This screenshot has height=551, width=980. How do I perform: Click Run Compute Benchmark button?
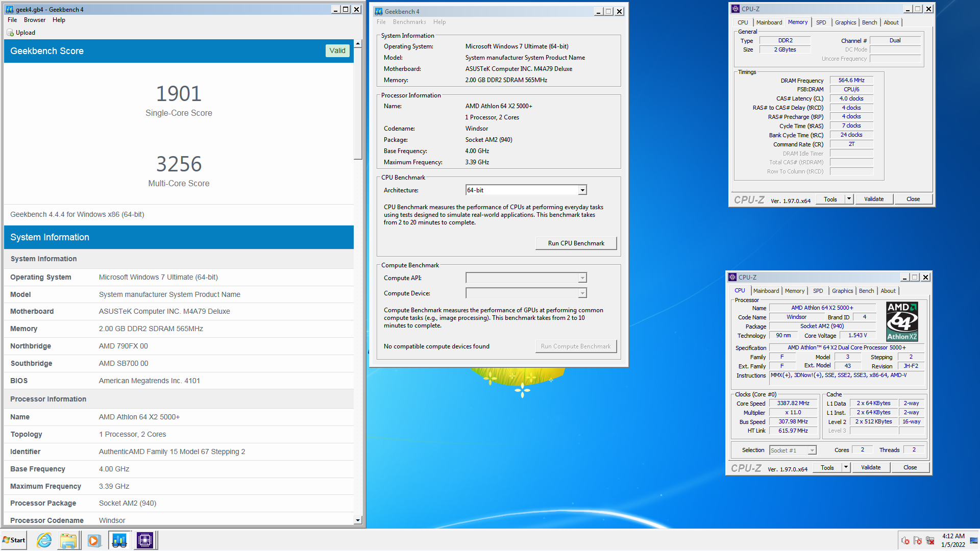tap(576, 346)
